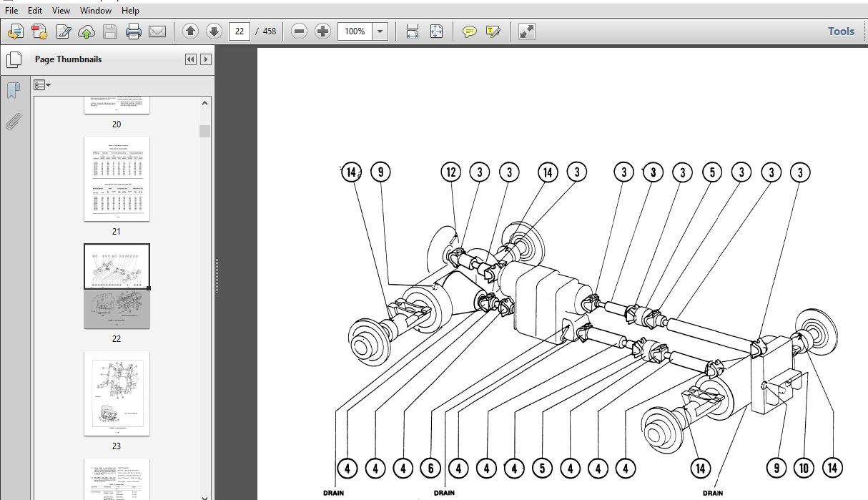The image size is (868, 500).
Task: Select the page 23 thumbnail
Action: (117, 393)
